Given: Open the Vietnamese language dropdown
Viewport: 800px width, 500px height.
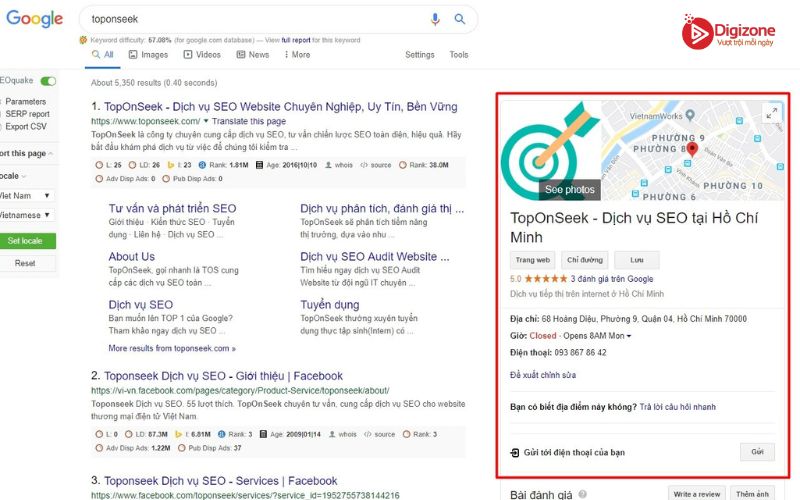Looking at the screenshot, I should pyautogui.click(x=27, y=215).
